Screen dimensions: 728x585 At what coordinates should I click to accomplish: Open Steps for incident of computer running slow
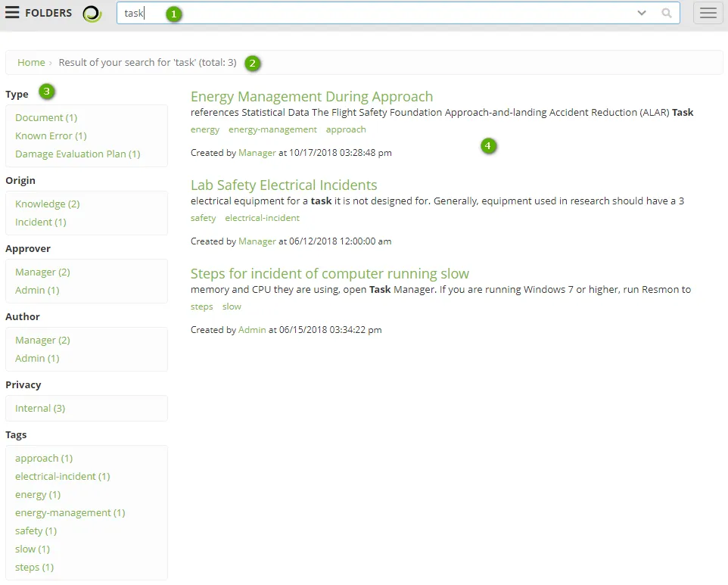pos(330,273)
